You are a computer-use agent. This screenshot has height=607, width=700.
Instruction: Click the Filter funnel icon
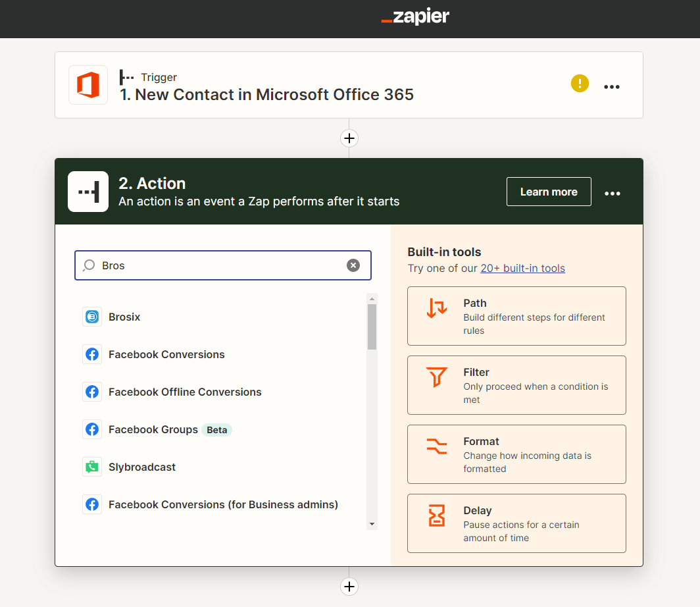tap(437, 377)
